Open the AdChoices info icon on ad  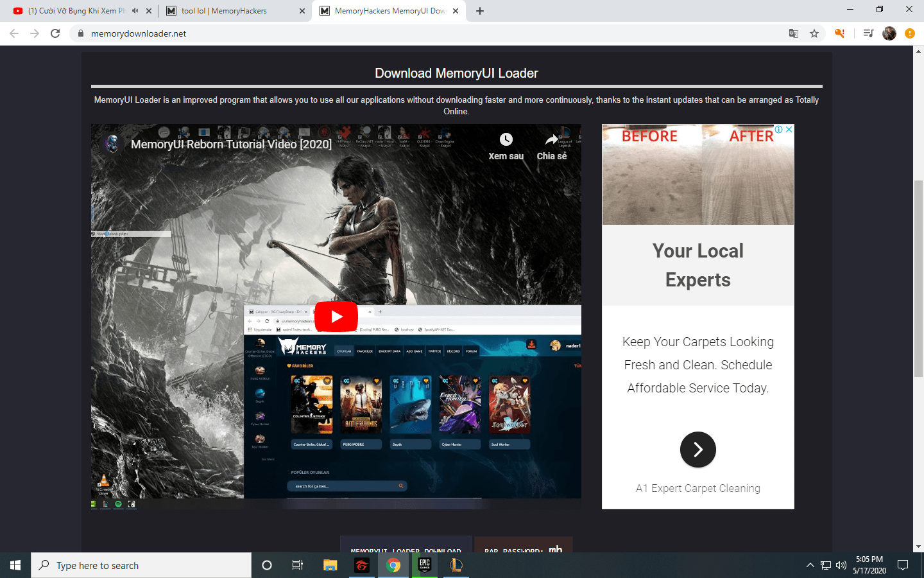tap(779, 129)
